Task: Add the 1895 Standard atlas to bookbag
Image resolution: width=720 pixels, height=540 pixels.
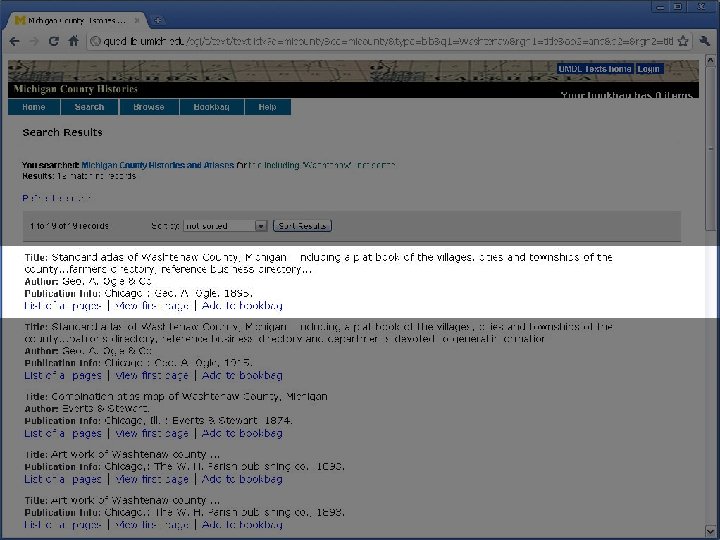Action: pos(242,306)
